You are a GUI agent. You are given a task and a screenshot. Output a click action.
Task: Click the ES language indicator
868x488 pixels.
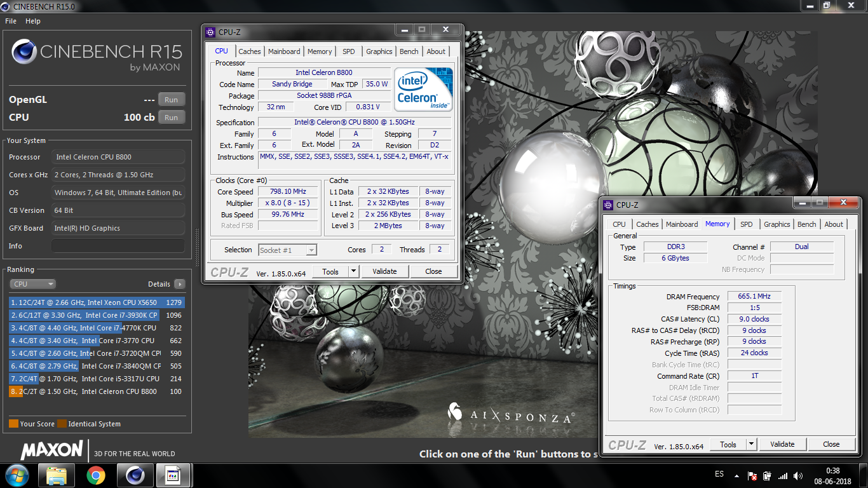click(719, 475)
